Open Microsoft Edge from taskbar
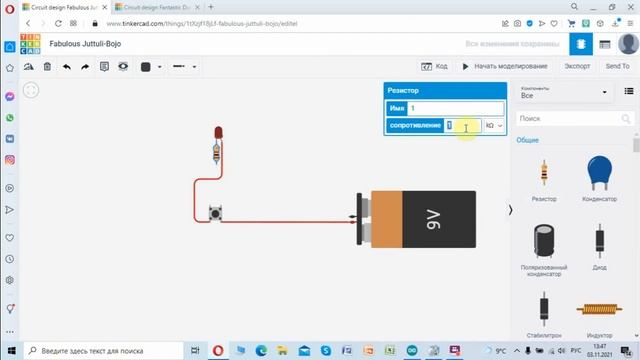The width and height of the screenshot is (640, 360). [261, 350]
